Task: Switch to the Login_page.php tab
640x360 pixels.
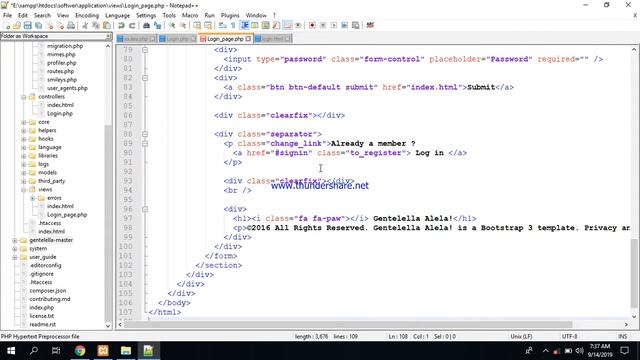Action: click(x=225, y=39)
